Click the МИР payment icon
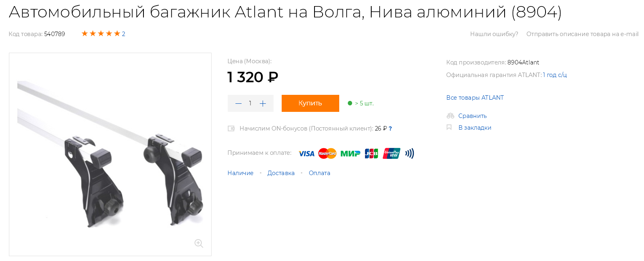 click(350, 154)
